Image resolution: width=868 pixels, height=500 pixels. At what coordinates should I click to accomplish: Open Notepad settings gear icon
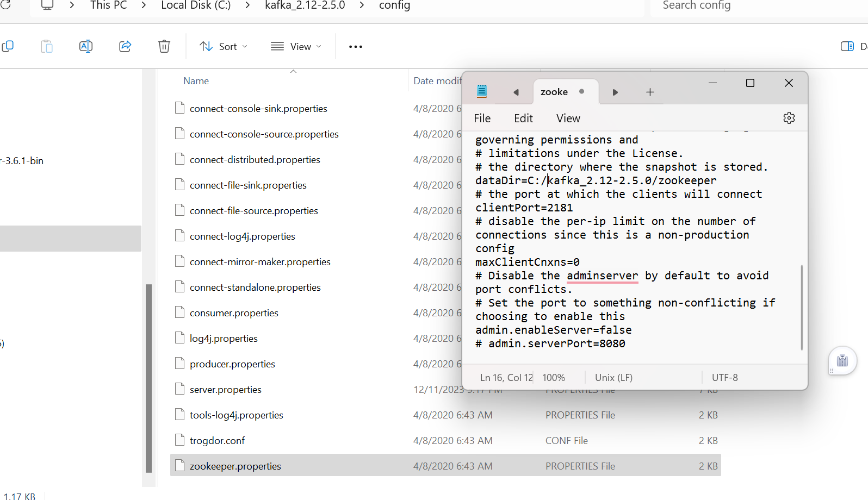click(x=789, y=118)
